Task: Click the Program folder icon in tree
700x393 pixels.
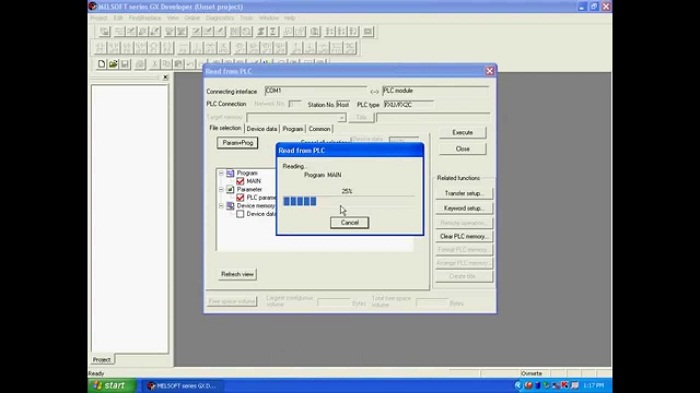Action: 230,173
